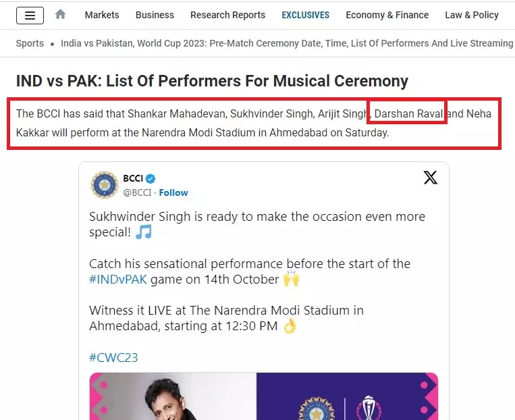Click the blue verified badge beside BCCI
Viewport: 515px width, 420px height.
pyautogui.click(x=151, y=179)
